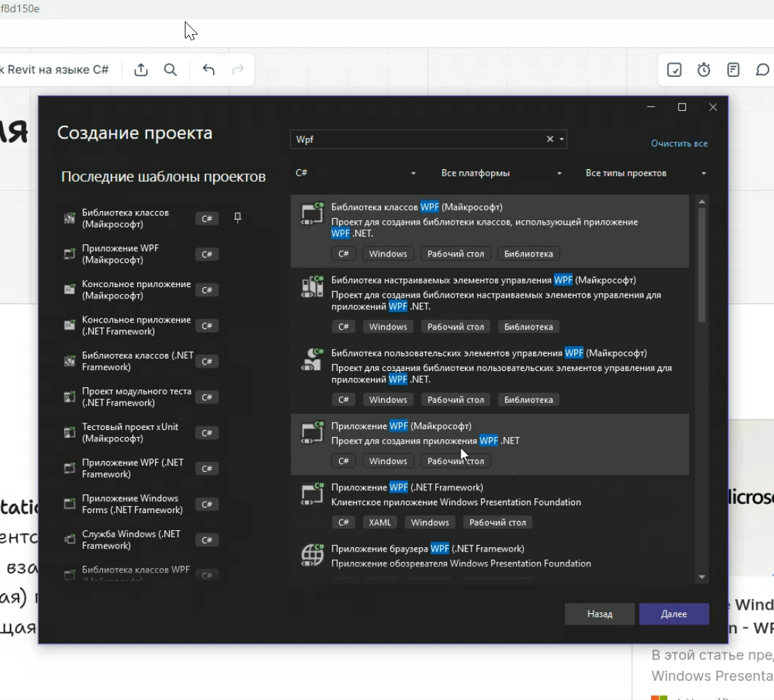Open the checkbox task icon at top right
The height and width of the screenshot is (700, 774).
point(674,70)
